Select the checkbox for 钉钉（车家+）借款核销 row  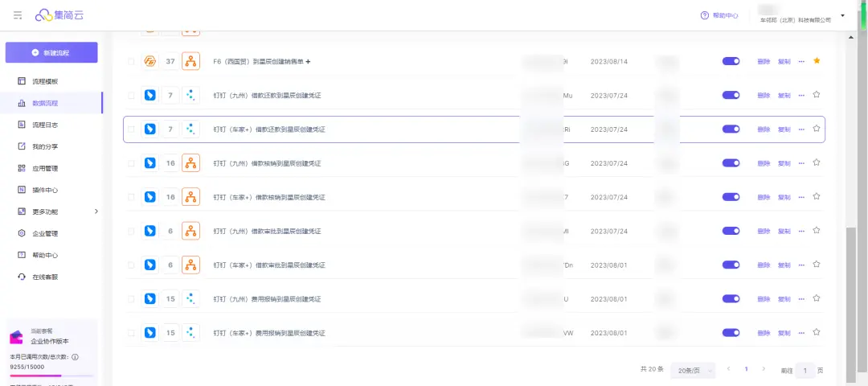131,197
